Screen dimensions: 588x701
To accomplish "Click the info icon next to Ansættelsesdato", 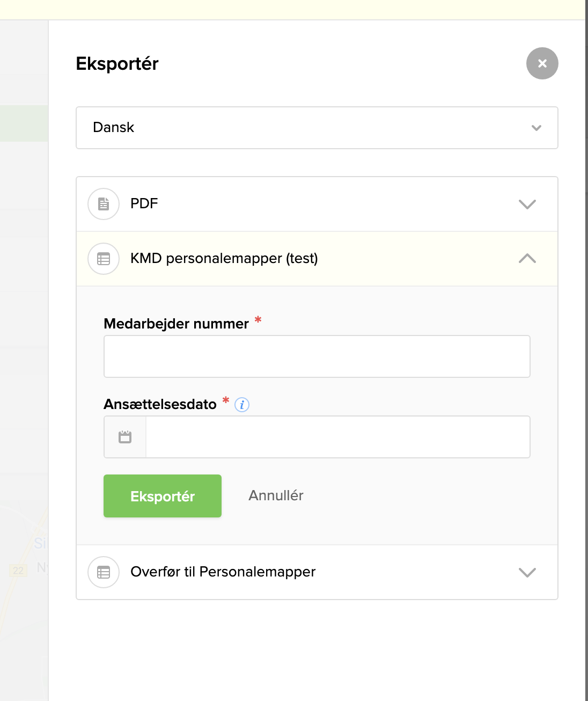I will tap(242, 405).
